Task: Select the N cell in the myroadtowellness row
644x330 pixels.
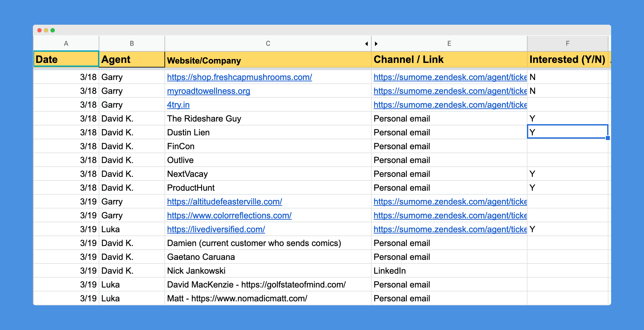Action: (568, 91)
